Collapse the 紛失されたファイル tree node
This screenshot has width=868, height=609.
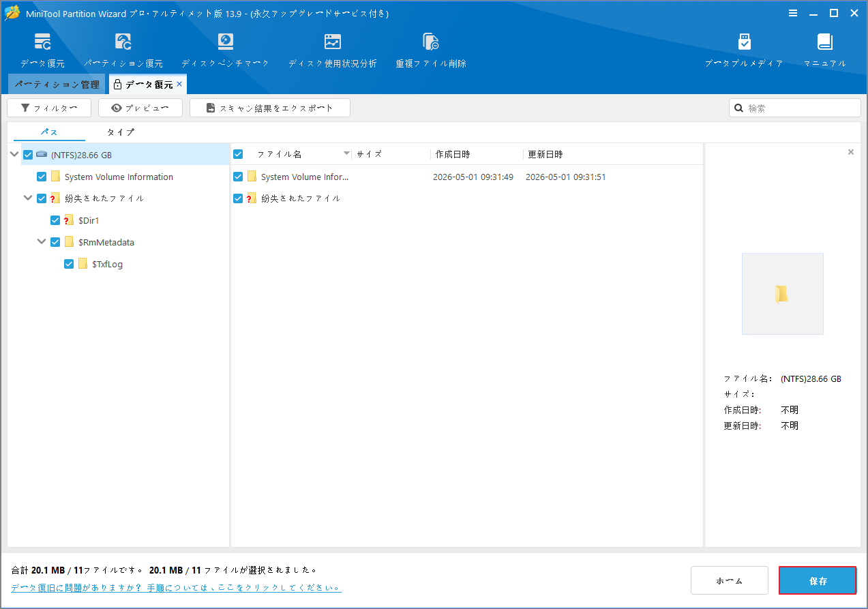point(28,198)
